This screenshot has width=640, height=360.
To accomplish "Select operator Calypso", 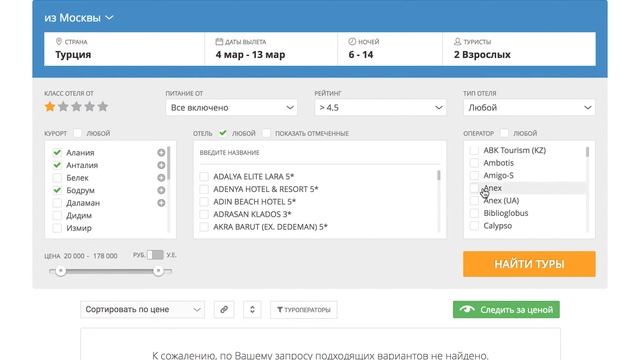I will 474,226.
